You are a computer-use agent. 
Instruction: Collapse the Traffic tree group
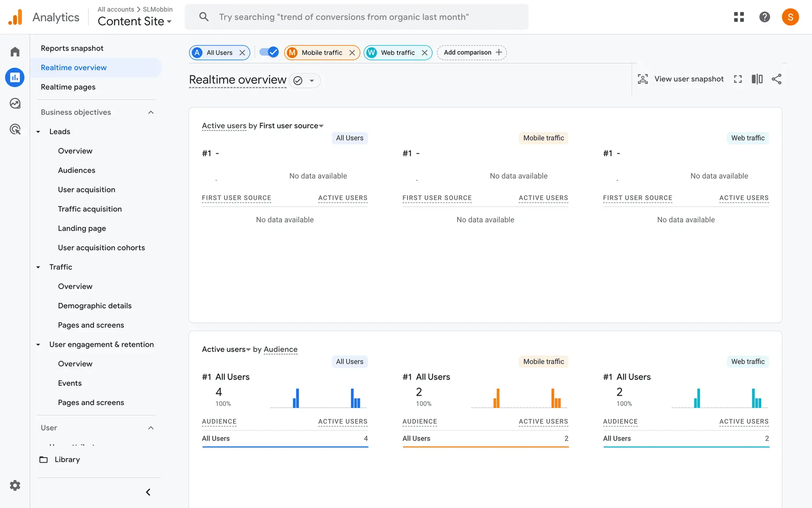(38, 267)
